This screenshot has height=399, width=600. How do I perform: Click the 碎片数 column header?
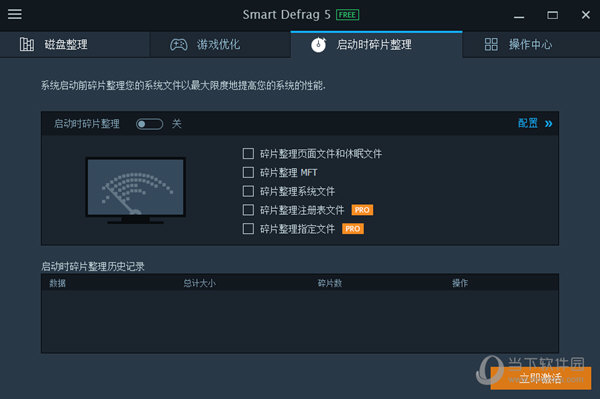329,283
